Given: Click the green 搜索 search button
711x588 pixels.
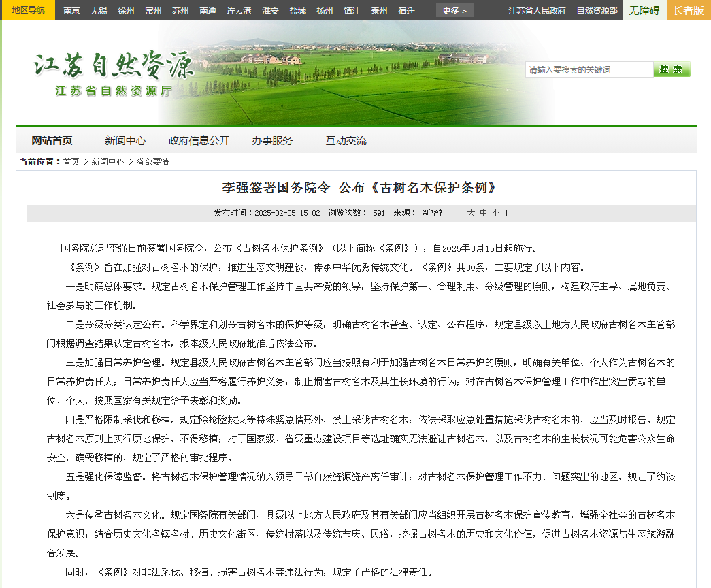Looking at the screenshot, I should pyautogui.click(x=672, y=69).
